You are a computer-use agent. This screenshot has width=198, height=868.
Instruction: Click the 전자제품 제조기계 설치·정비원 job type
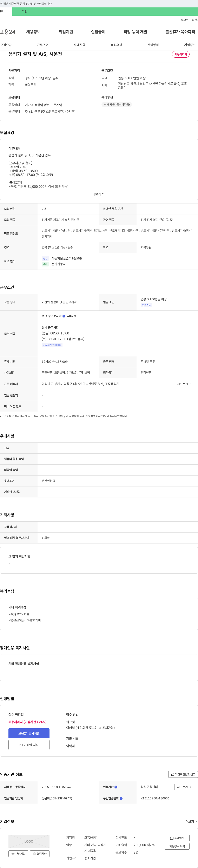[60, 220]
